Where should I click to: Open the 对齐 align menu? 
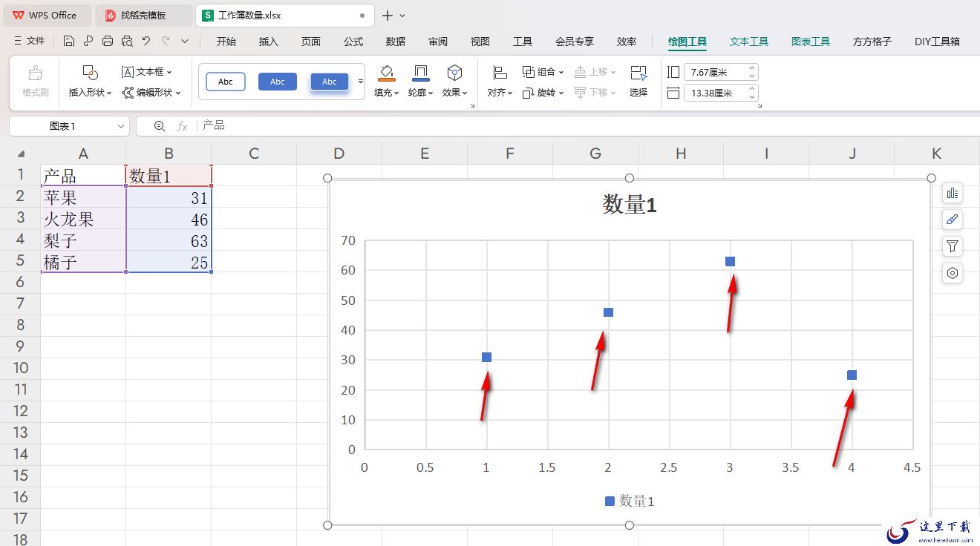(x=500, y=82)
